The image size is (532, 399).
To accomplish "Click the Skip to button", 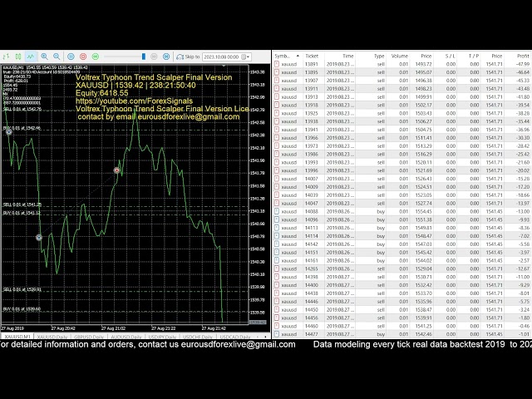I will [x=187, y=57].
